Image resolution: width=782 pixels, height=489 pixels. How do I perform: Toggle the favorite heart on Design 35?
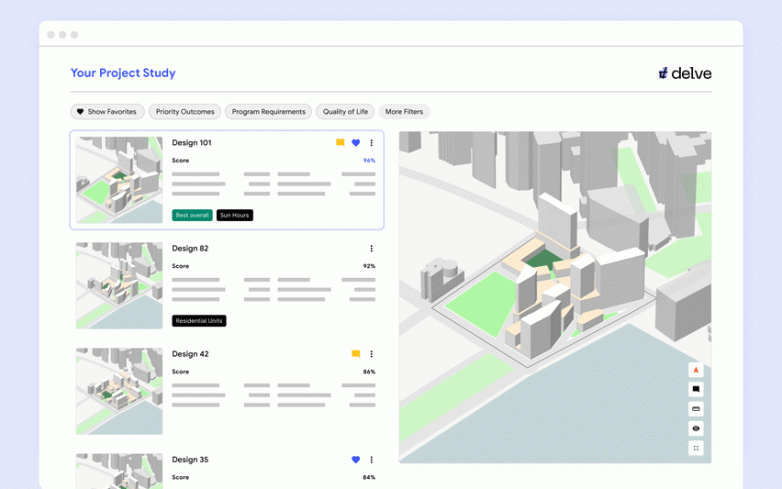355,460
